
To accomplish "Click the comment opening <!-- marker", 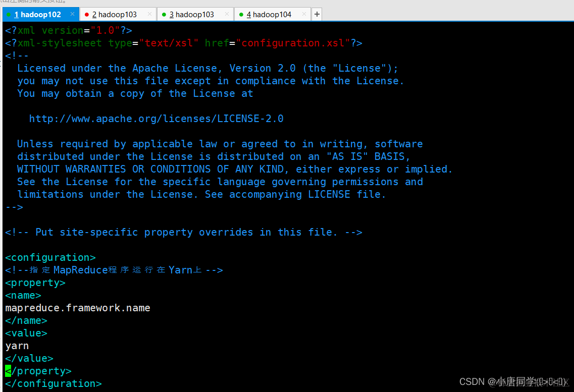I will click(x=17, y=55).
